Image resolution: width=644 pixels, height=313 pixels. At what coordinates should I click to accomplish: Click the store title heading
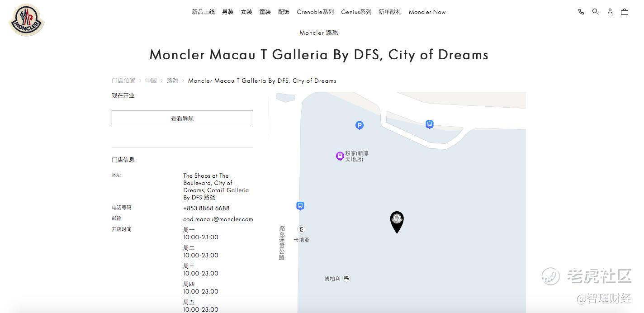[319, 55]
